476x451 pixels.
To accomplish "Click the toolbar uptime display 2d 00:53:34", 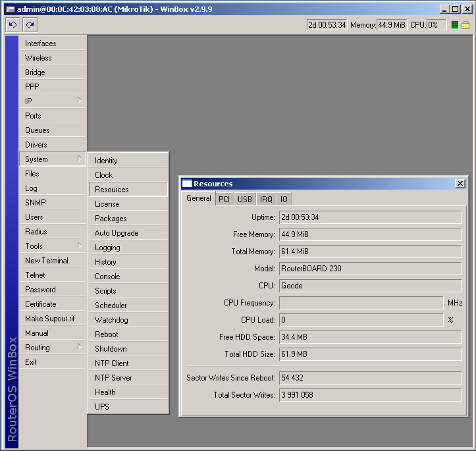I will tap(327, 25).
